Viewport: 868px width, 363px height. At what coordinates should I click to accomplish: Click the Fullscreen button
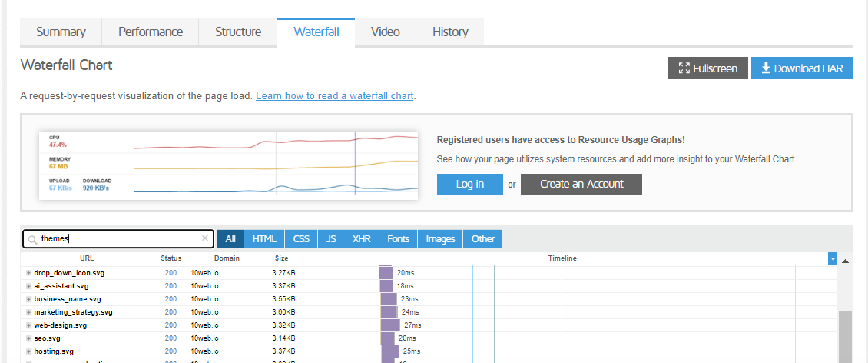[x=708, y=68]
